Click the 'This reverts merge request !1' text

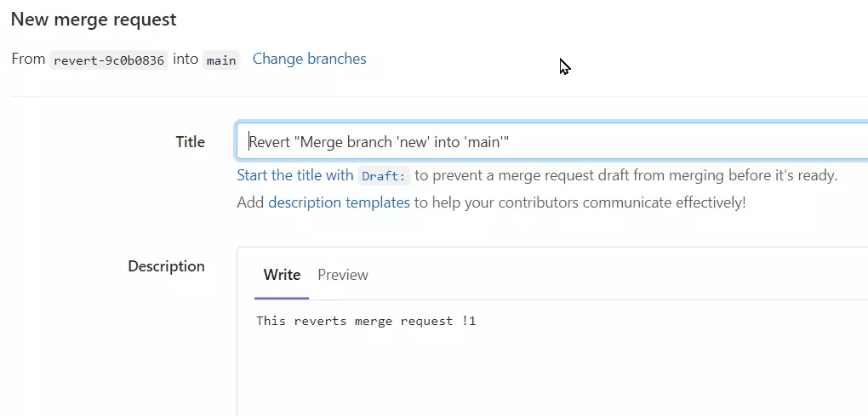[x=366, y=321]
